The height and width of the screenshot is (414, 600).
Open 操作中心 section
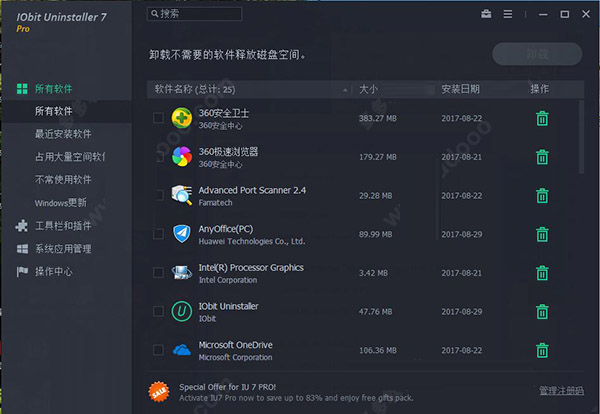point(54,272)
